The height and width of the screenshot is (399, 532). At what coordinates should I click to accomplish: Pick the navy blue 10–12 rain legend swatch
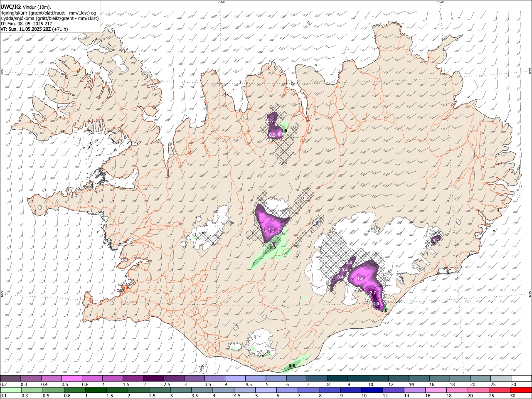click(x=372, y=390)
